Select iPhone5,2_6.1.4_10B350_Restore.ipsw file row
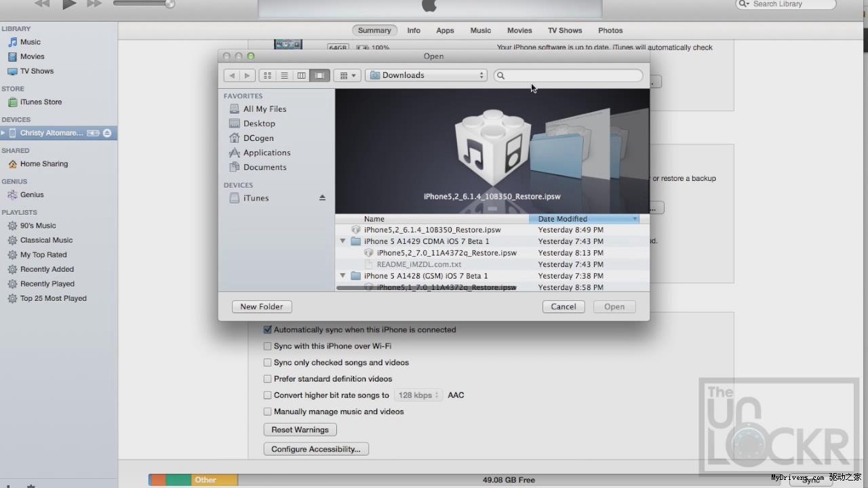Screen dimensions: 868x488 492,230
